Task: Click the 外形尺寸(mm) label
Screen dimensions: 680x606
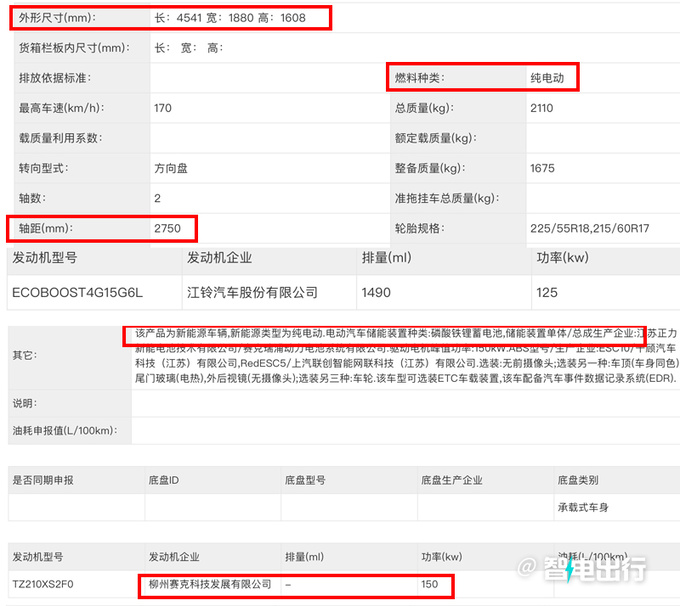Action: click(57, 18)
